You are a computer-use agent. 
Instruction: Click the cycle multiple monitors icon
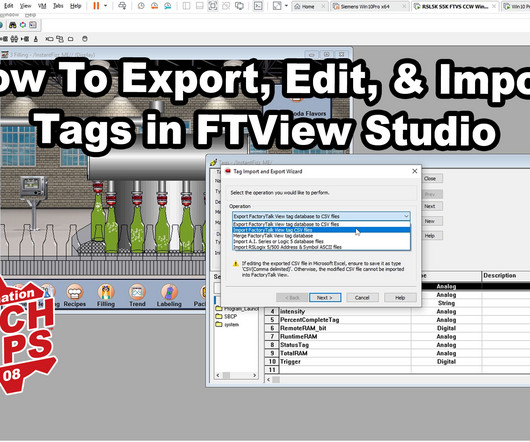(239, 6)
